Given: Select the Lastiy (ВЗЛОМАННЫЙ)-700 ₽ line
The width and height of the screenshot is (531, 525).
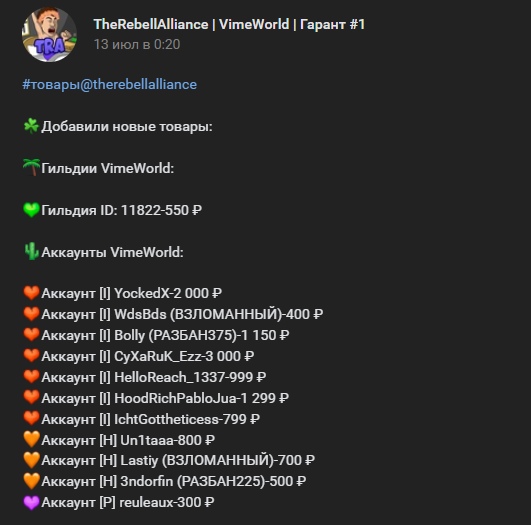Looking at the screenshot, I should [x=169, y=460].
